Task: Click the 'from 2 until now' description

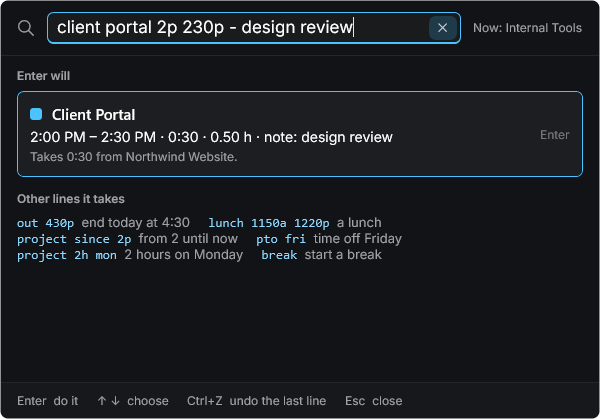Action: [x=188, y=239]
